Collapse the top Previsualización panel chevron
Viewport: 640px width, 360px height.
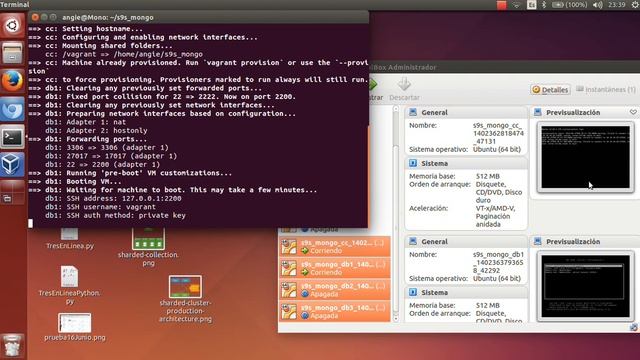633,112
